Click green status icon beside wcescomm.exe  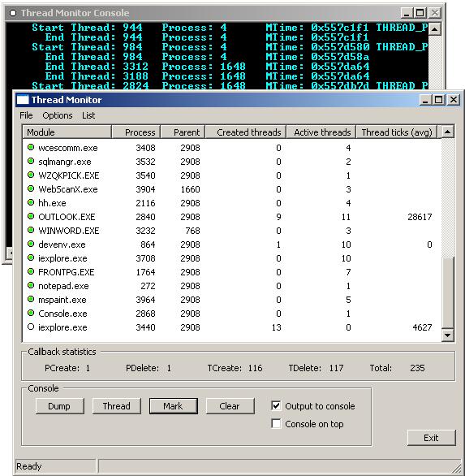click(31, 148)
